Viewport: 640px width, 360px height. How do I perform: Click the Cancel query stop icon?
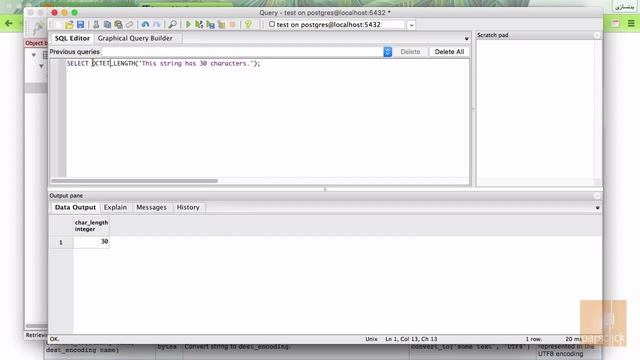[233, 24]
